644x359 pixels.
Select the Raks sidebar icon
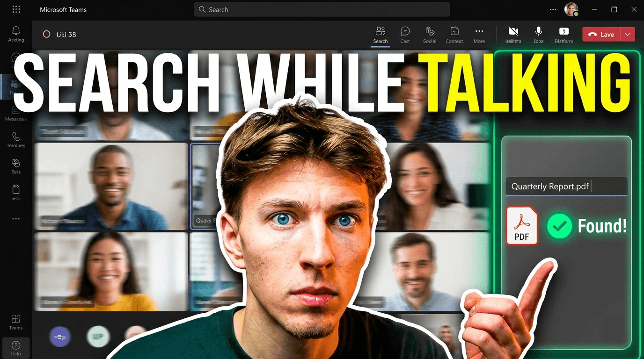tap(16, 166)
